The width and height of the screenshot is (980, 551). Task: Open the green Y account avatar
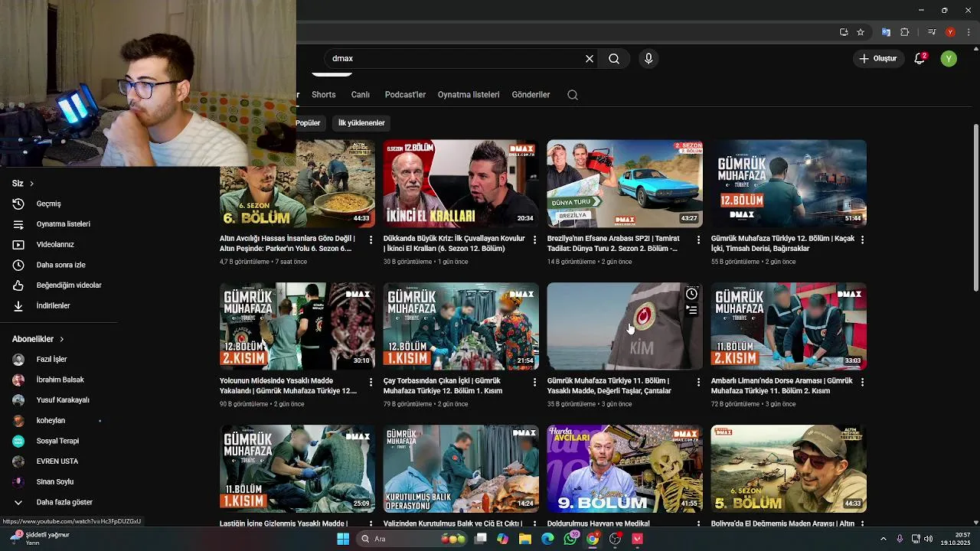[x=949, y=59]
